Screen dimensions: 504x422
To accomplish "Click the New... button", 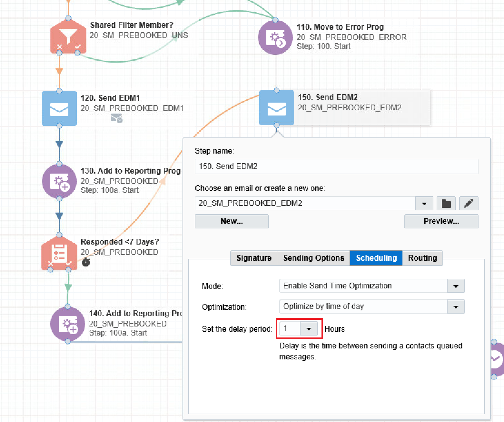I will click(x=232, y=221).
